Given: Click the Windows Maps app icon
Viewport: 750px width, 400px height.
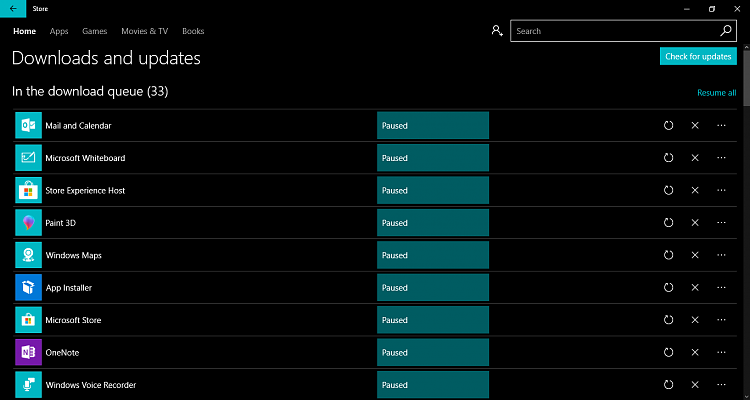Looking at the screenshot, I should pos(27,255).
